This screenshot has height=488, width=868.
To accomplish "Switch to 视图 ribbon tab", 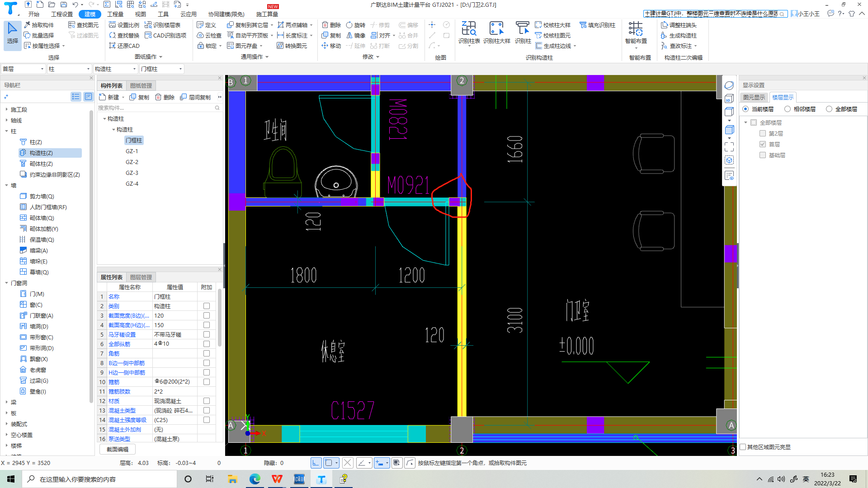I will (x=141, y=14).
